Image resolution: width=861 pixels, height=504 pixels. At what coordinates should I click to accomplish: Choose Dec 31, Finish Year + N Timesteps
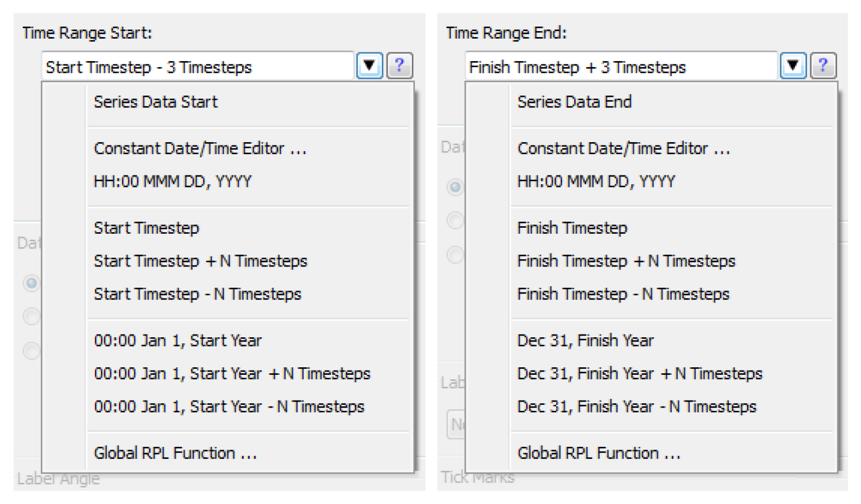point(640,374)
